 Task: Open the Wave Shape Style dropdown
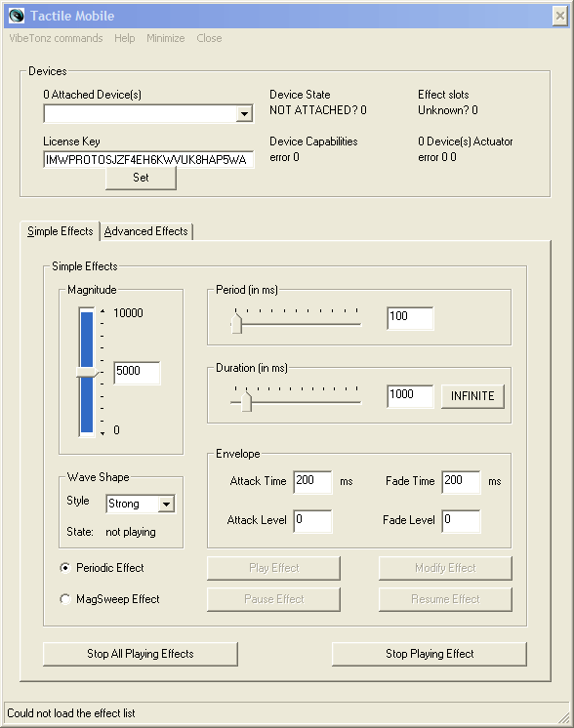166,504
